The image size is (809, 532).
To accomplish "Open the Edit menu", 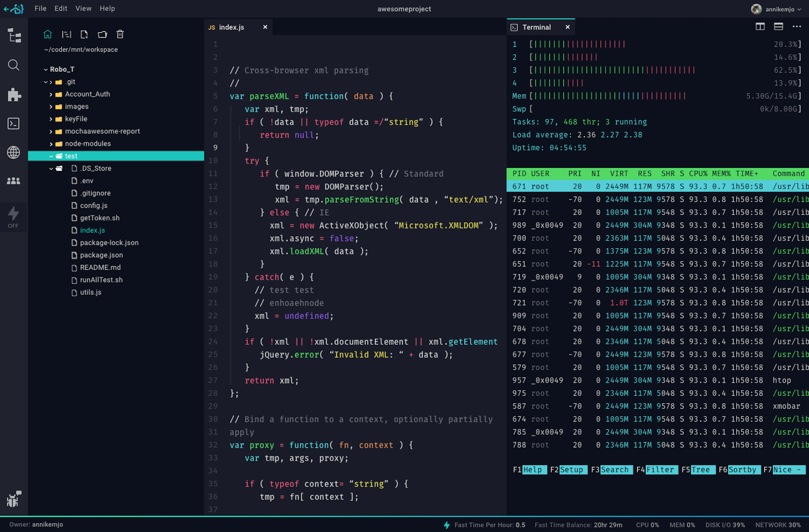I will coord(61,8).
